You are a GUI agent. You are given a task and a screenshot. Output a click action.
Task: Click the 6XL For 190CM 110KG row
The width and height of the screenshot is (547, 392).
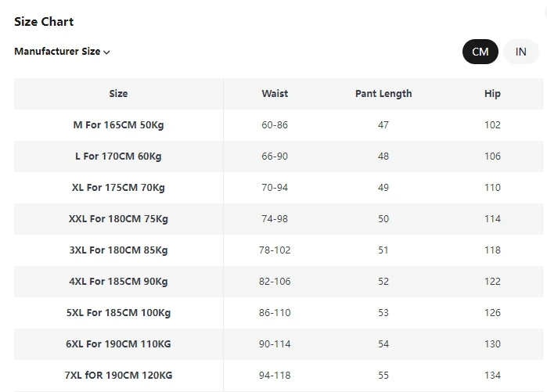(279, 344)
